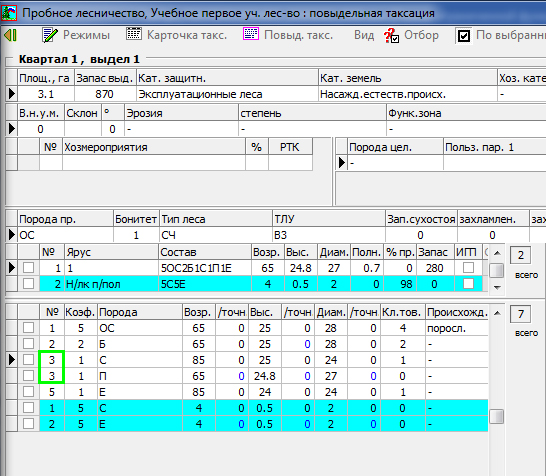Click Повыд. такс. pink table icon
Screen dimensions: 546x476
click(x=251, y=34)
